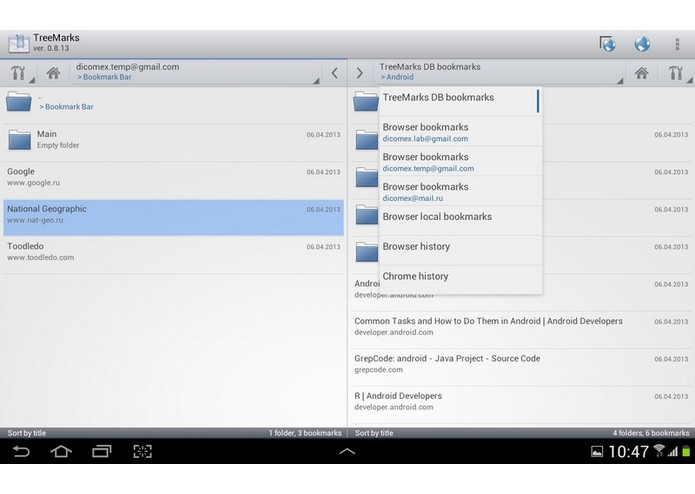Click the right arrow chevron between panes
The height and width of the screenshot is (494, 695).
[359, 73]
